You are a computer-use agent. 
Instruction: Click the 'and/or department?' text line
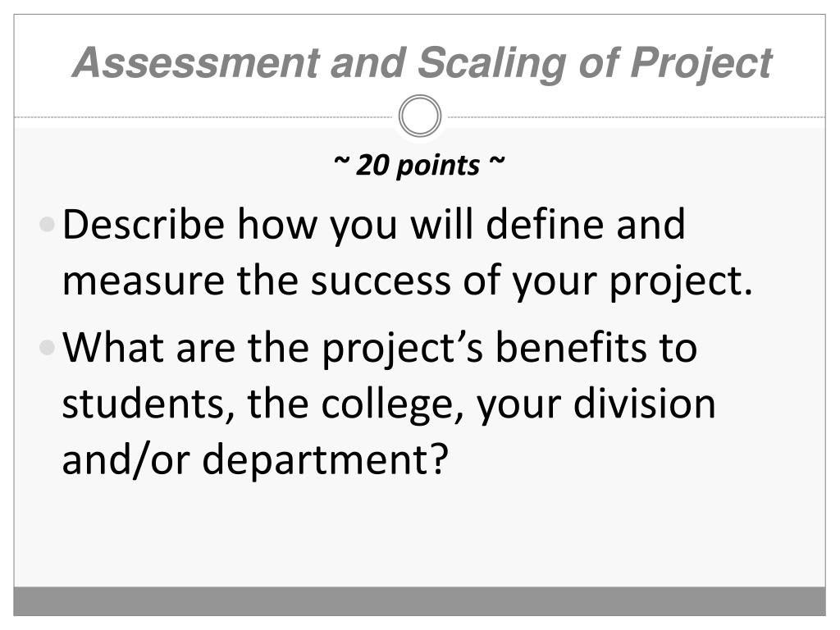tap(255, 460)
